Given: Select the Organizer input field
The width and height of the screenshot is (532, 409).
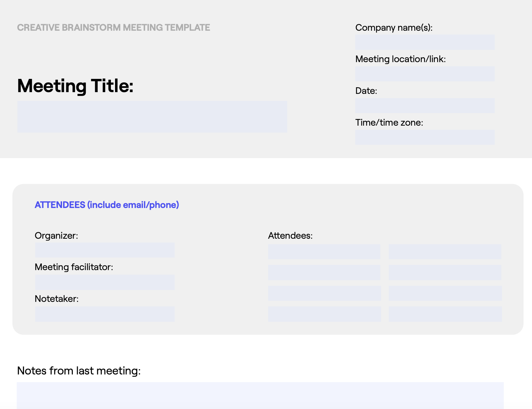Looking at the screenshot, I should pyautogui.click(x=105, y=250).
